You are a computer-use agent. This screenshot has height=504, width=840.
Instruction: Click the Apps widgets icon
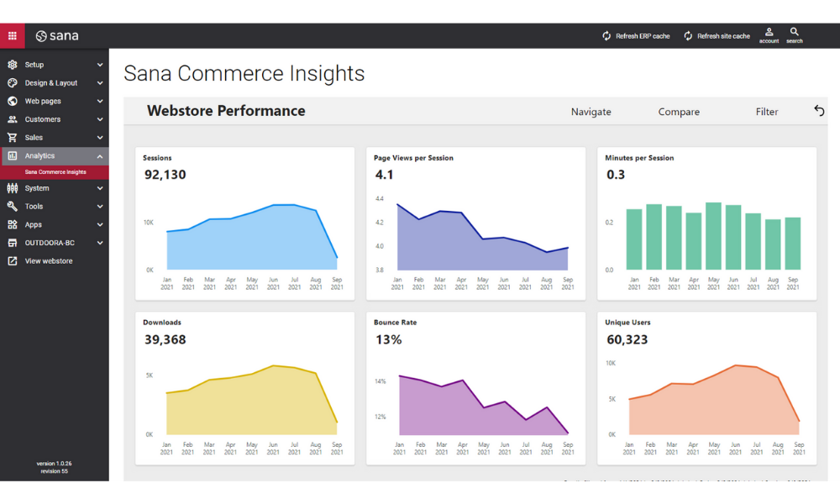point(13,224)
